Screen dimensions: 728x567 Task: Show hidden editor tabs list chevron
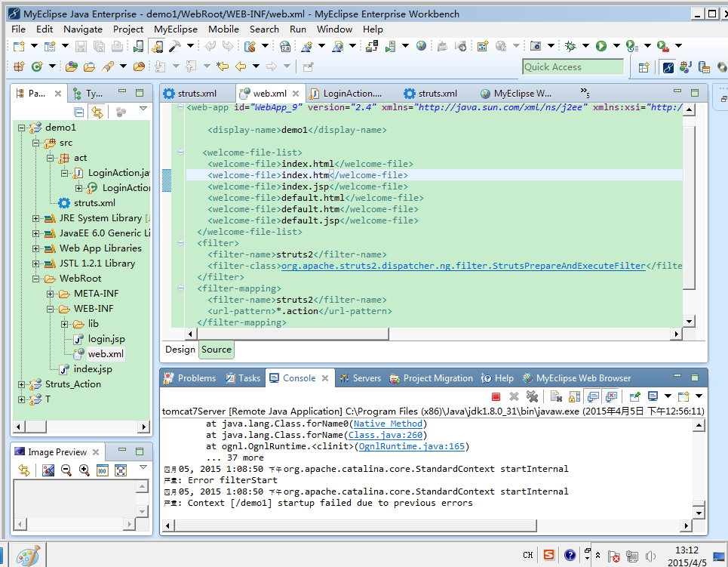click(x=585, y=92)
